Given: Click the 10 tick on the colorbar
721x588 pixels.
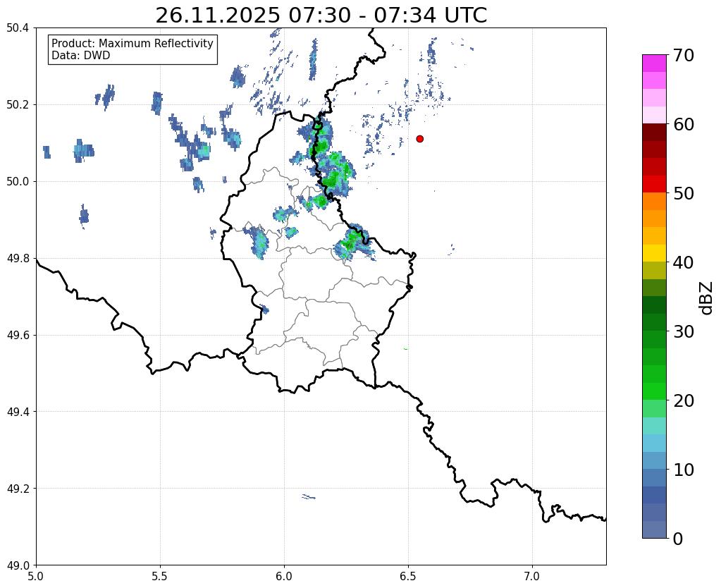Looking at the screenshot, I should pyautogui.click(x=684, y=470).
